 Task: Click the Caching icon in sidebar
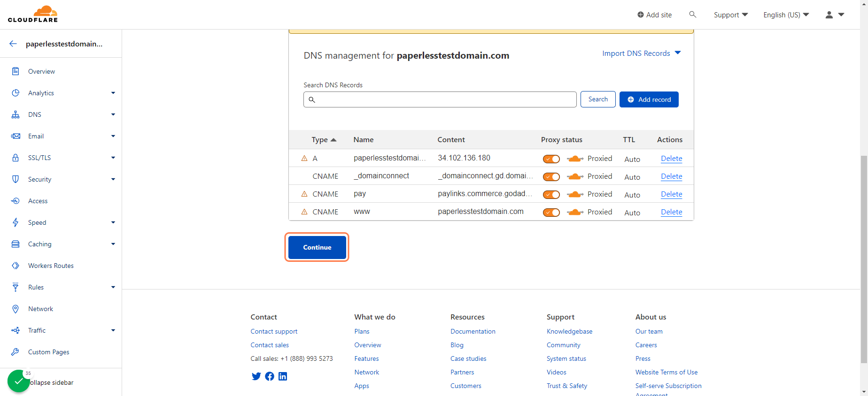[15, 244]
